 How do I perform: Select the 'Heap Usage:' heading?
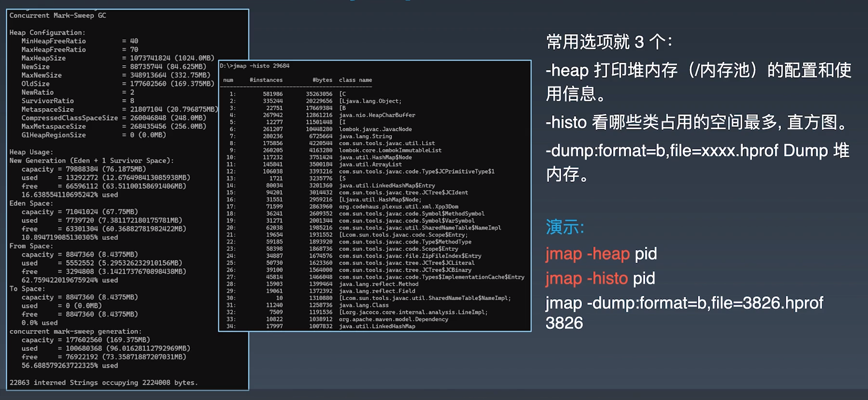pos(31,152)
